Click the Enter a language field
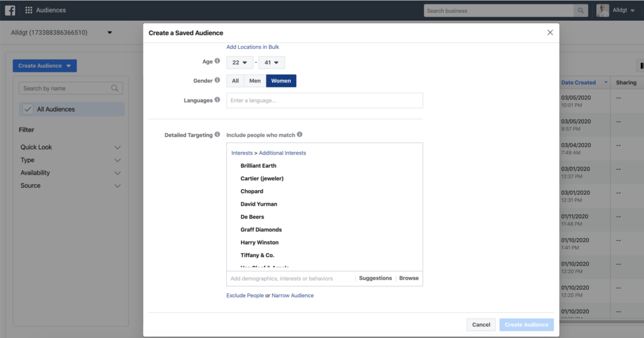This screenshot has height=338, width=644. coord(325,101)
